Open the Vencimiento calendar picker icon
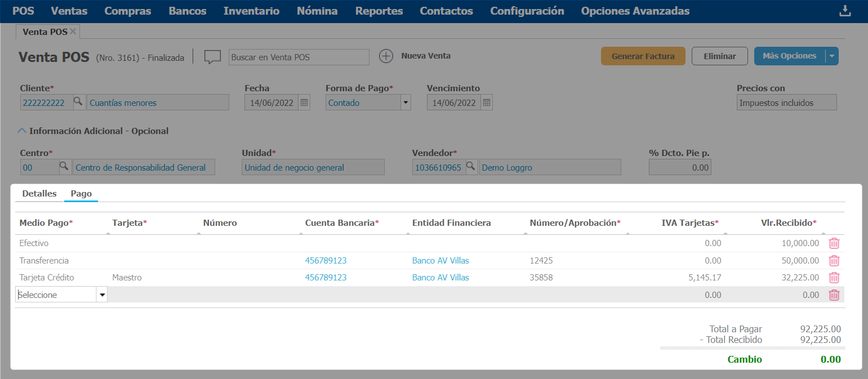The width and height of the screenshot is (868, 379). tap(487, 102)
